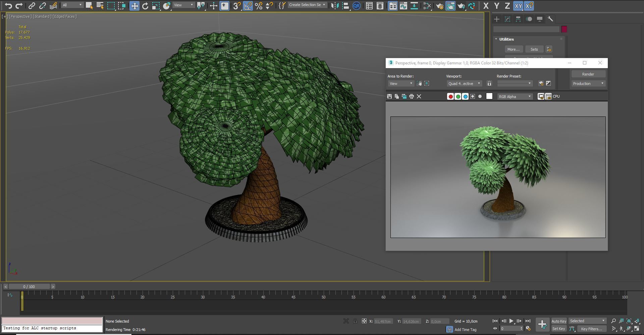
Task: Click the object color swatch in command panel
Action: click(x=564, y=29)
